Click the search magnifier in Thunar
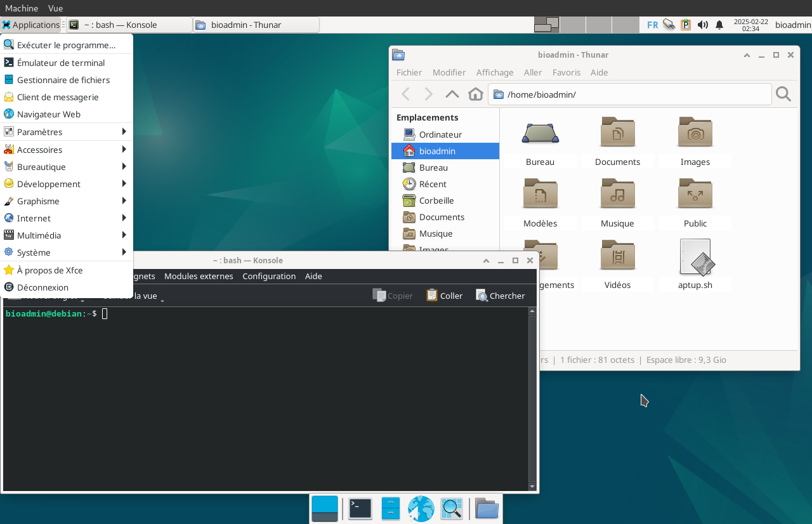Image resolution: width=812 pixels, height=524 pixels. 783,95
